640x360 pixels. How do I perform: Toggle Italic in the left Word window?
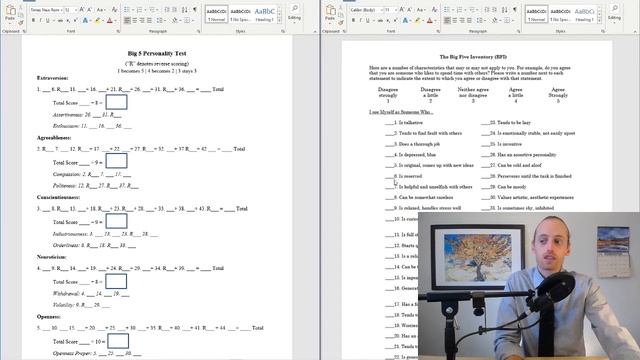[x=40, y=20]
